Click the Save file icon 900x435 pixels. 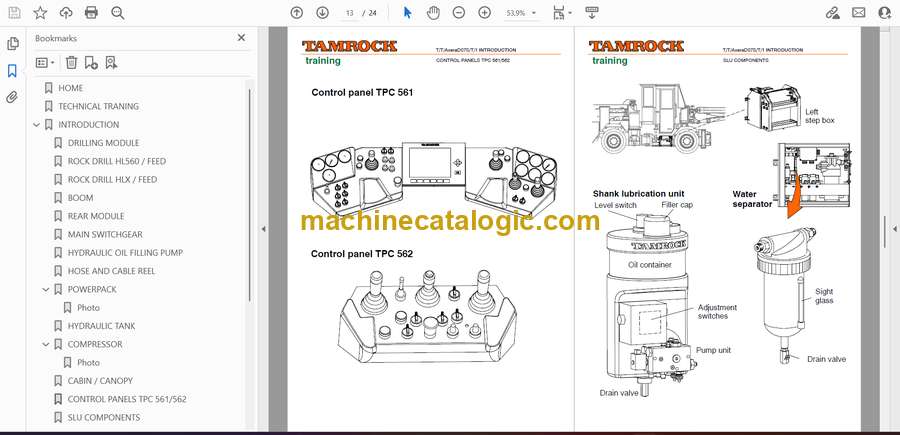[14, 13]
